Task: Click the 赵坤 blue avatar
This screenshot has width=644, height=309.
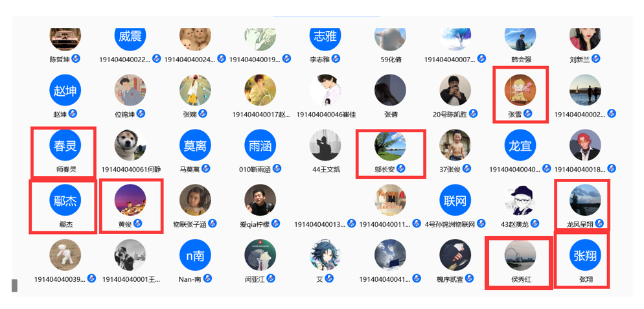Action: tap(65, 90)
